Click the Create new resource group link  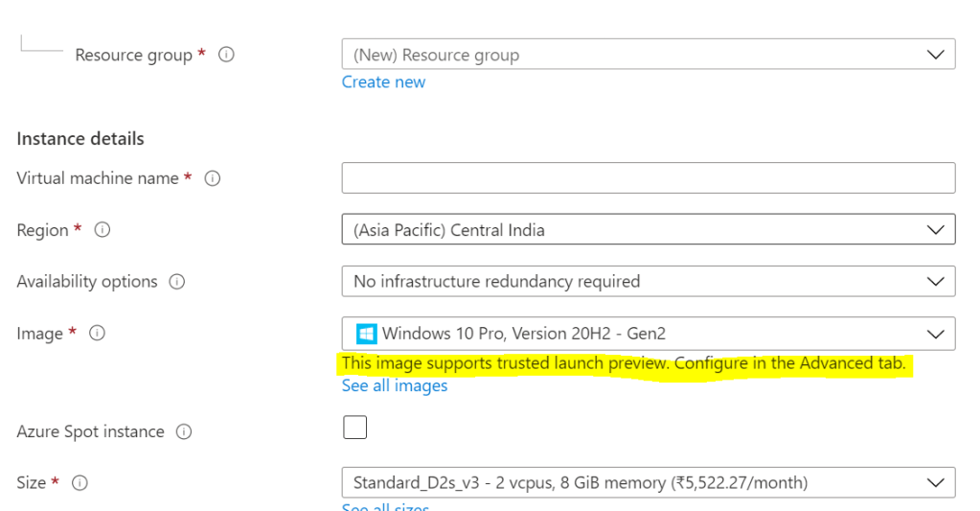(x=383, y=82)
